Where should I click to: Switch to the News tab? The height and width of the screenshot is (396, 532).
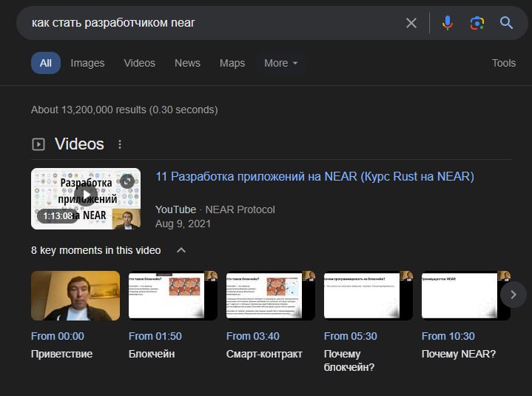tap(187, 63)
